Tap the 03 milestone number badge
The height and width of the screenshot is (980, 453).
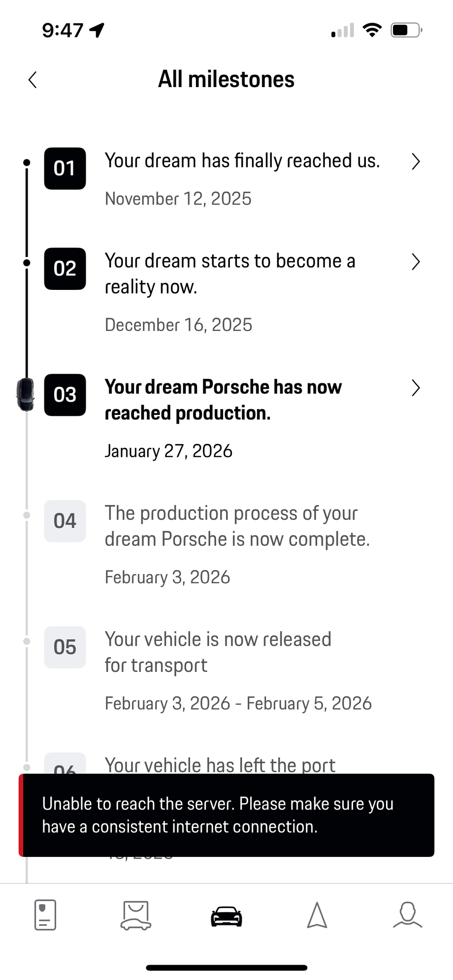(x=65, y=395)
